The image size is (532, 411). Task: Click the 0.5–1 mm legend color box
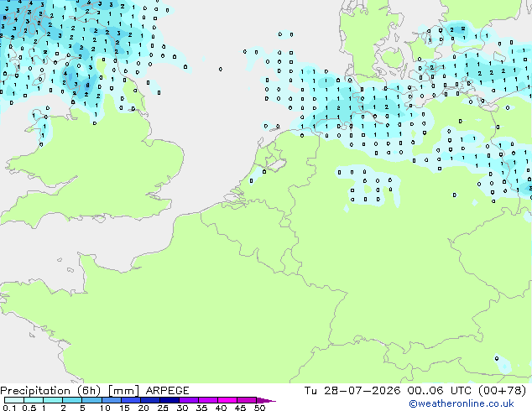pos(34,400)
